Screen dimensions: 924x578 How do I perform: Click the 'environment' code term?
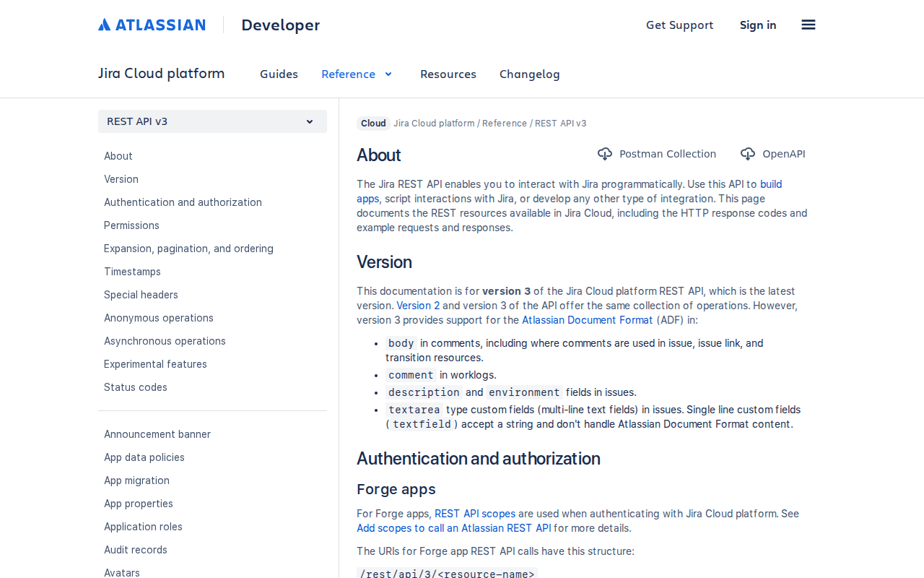click(x=524, y=392)
